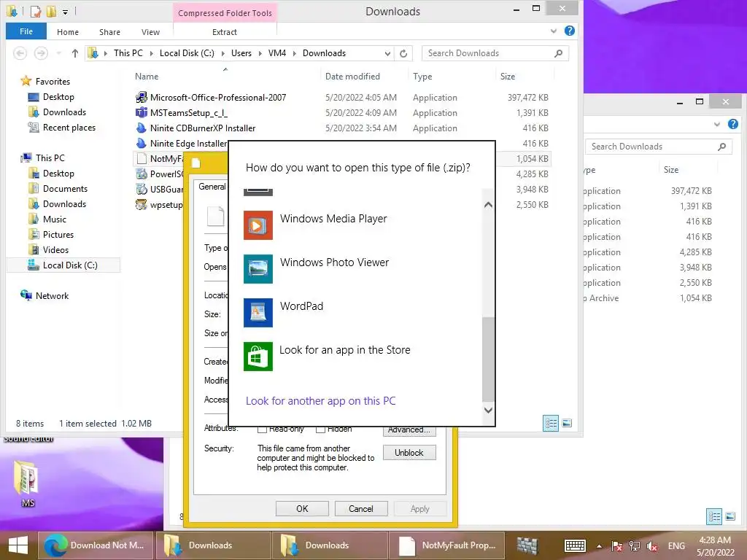Click the firewall brick taskbar icon

click(x=527, y=545)
